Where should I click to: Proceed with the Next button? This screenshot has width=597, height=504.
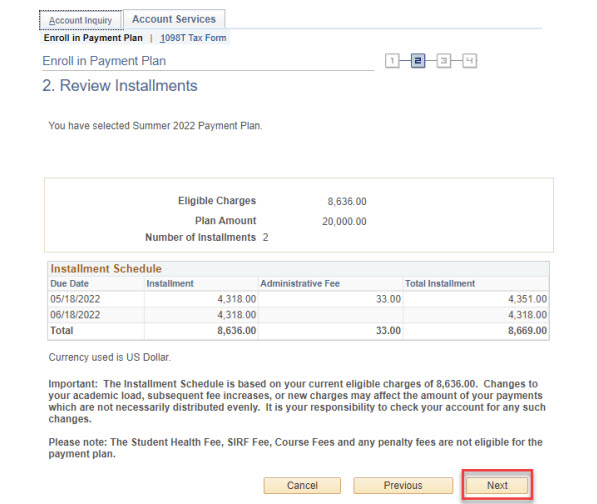[x=497, y=485]
